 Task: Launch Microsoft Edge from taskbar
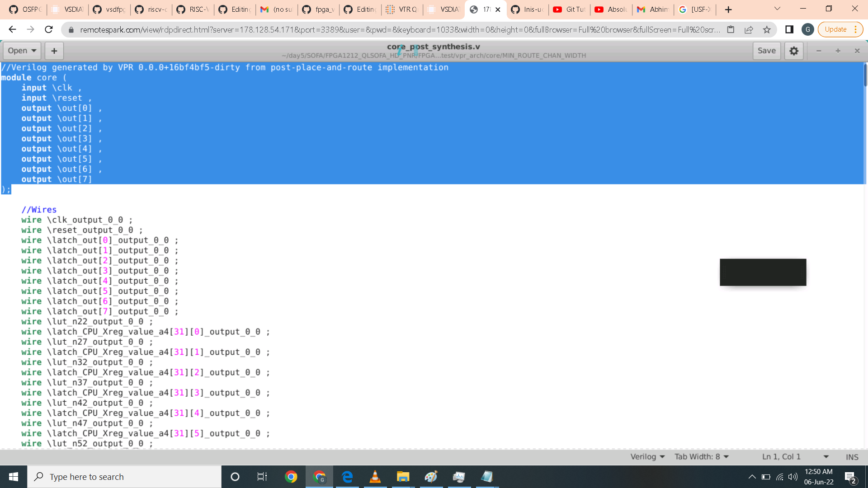347,477
